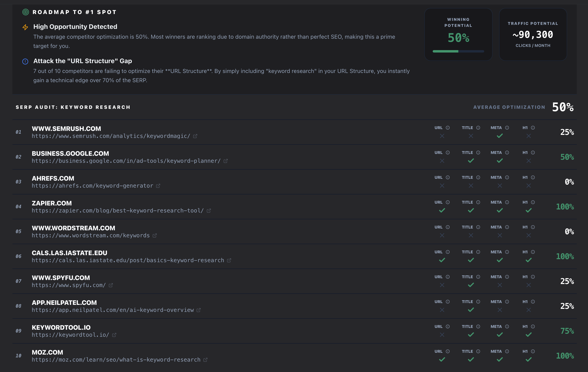Click the BUSINESS.GOOGLE.COM domain heading

(x=70, y=153)
